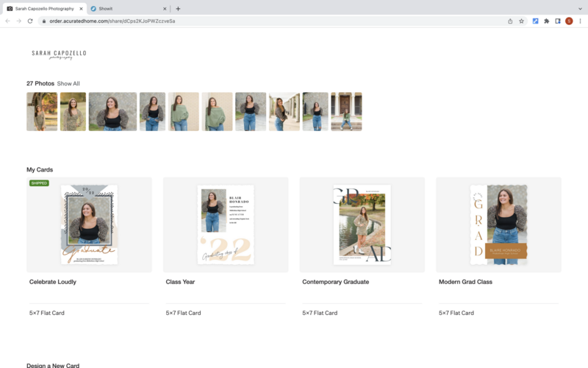
Task: Select the Sarah Capozello Photography tab
Action: 44,8
